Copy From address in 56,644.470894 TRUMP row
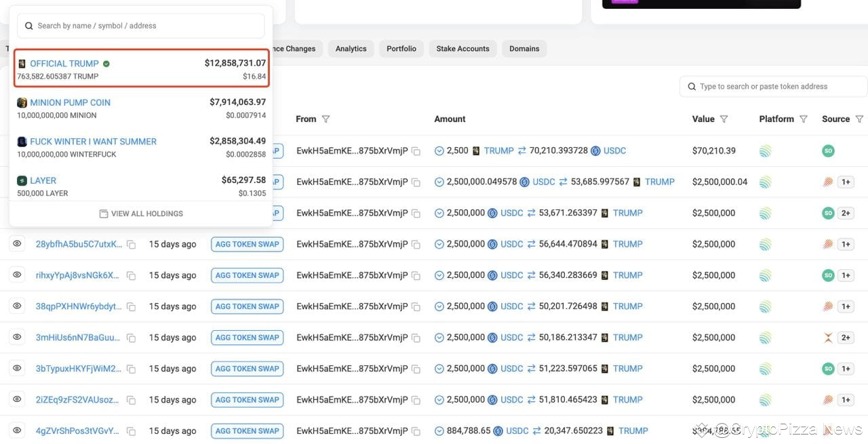Screen dimensions: 868x444 click(x=416, y=245)
